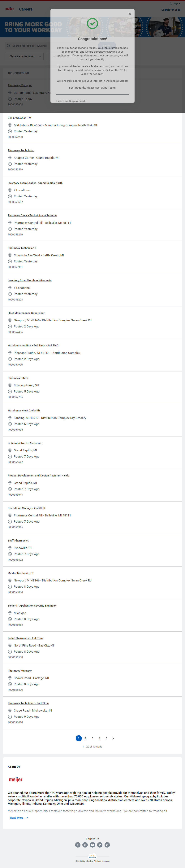Viewport: 185px width, 868px height.
Task: Open Meijer's X (Twitter) page icon
Action: point(85,845)
